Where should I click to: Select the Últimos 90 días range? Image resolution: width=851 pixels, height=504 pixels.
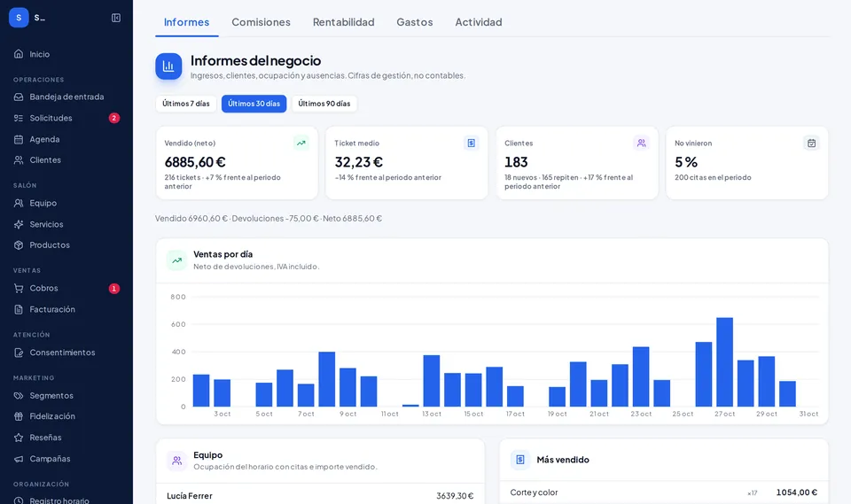(324, 104)
